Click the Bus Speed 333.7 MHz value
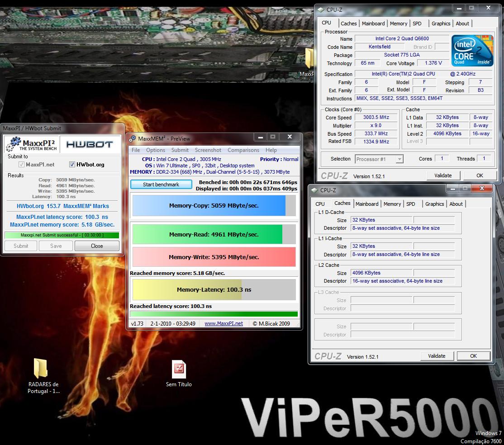The image size is (504, 445). coord(376,133)
